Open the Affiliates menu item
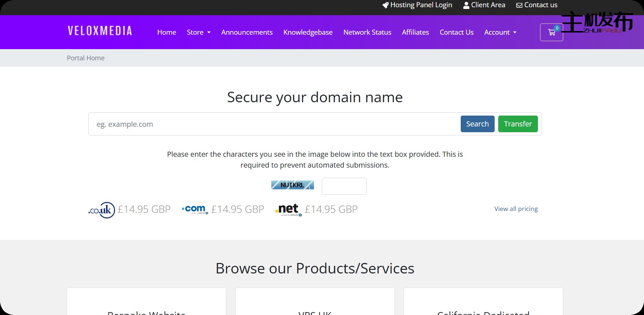The image size is (644, 315). (415, 33)
